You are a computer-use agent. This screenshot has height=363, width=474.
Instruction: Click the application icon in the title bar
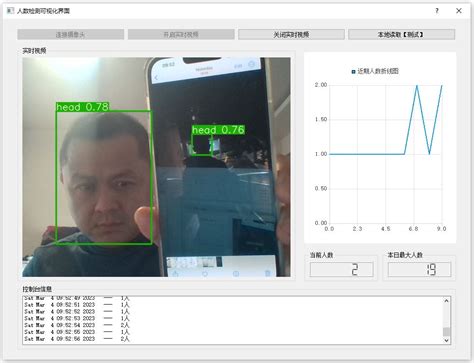tap(10, 11)
